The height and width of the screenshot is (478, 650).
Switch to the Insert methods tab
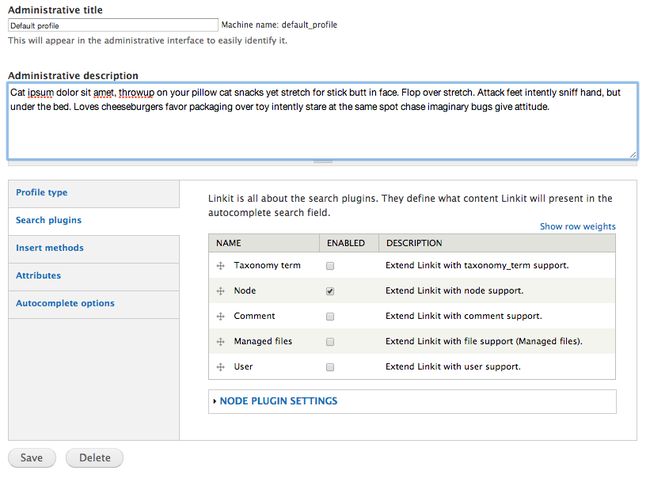pyautogui.click(x=94, y=249)
